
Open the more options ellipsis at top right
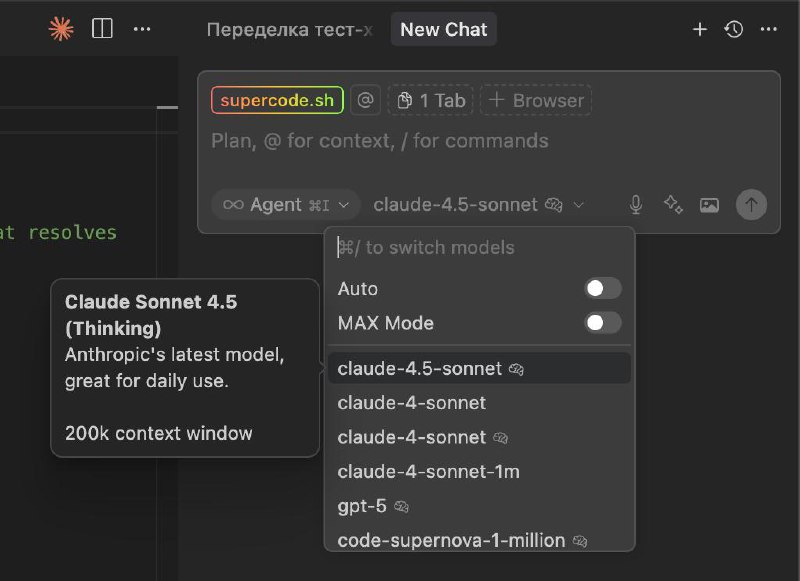coord(768,29)
